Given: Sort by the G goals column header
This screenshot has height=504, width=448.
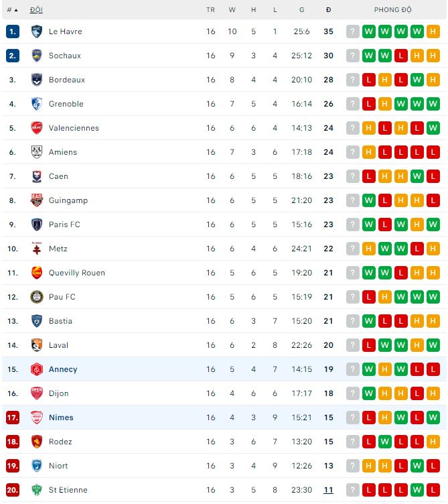Looking at the screenshot, I should (x=301, y=10).
